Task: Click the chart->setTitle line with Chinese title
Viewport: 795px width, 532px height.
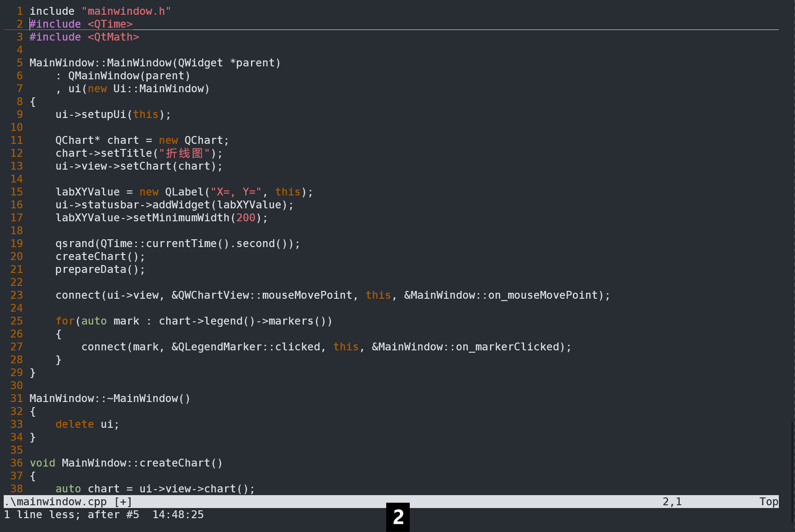Action: tap(139, 153)
